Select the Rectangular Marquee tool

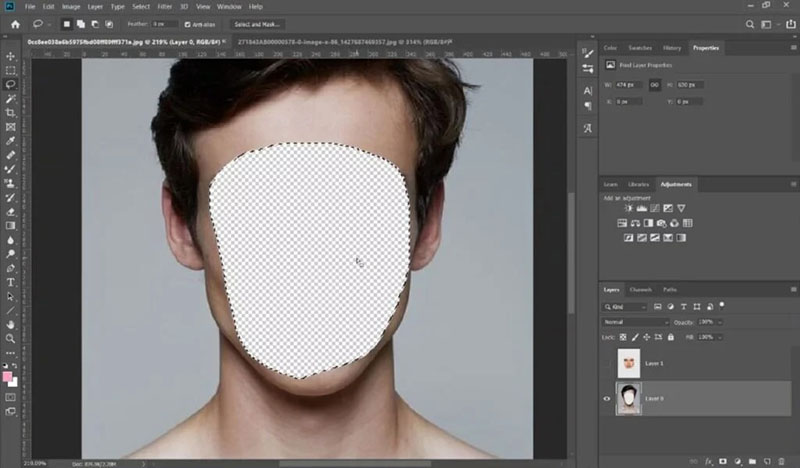10,71
